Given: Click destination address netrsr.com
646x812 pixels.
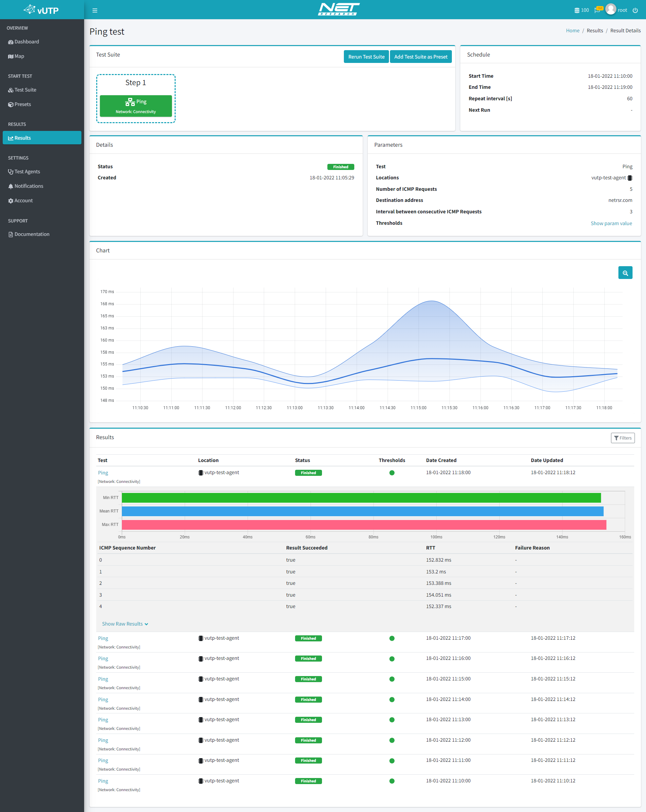Looking at the screenshot, I should pos(620,200).
